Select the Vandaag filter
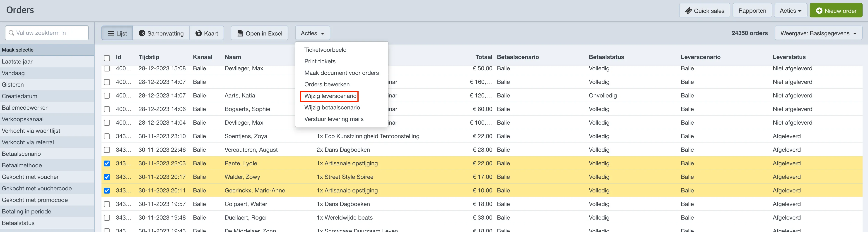 pos(47,73)
